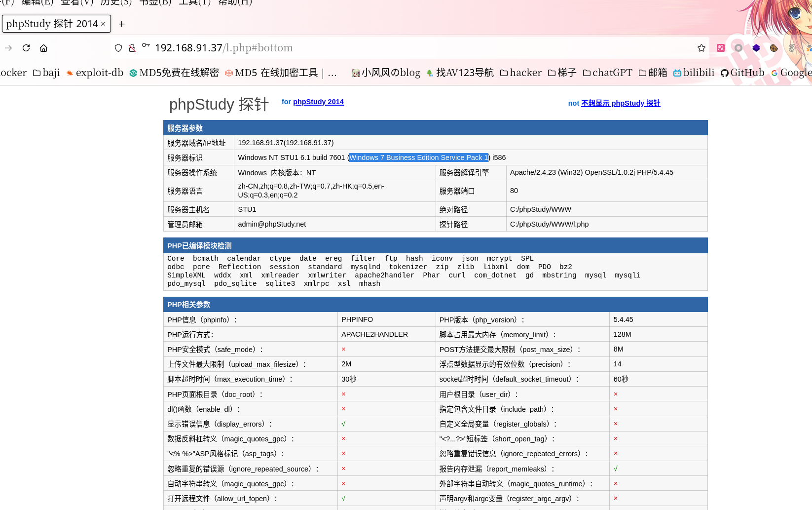Open the 找AV123导航 bookmark
Viewport: 812px width, 510px height.
[460, 73]
